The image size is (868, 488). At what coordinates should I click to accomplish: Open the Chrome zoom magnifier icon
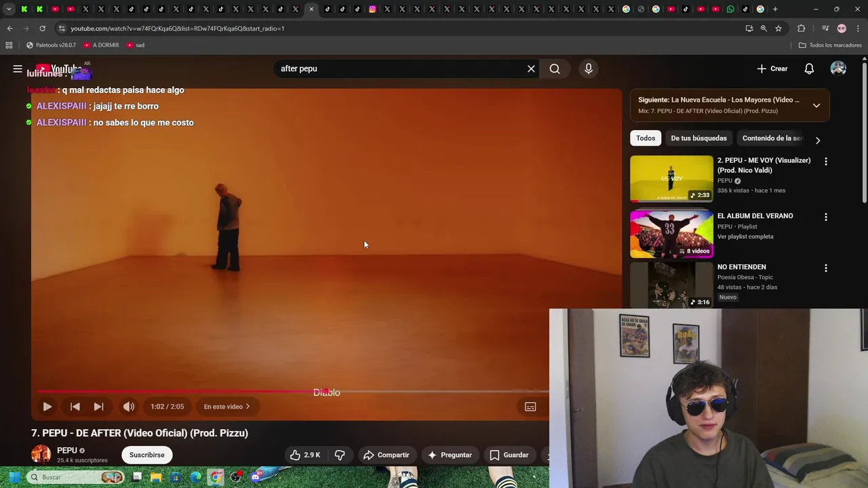[x=764, y=28]
